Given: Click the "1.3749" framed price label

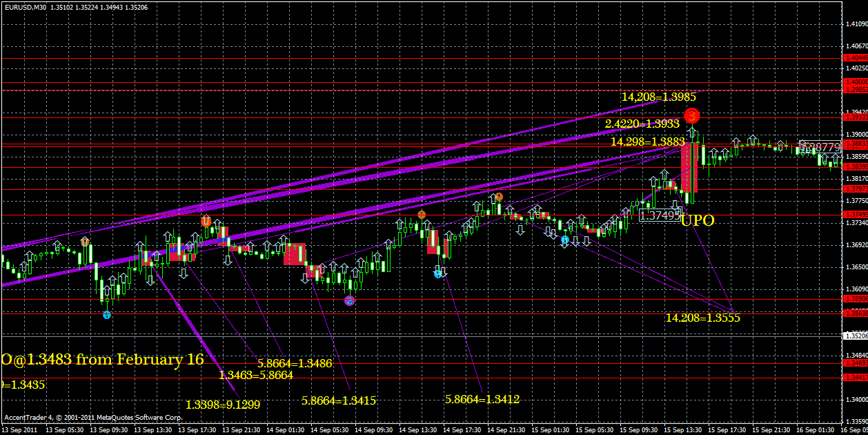Looking at the screenshot, I should pos(660,214).
